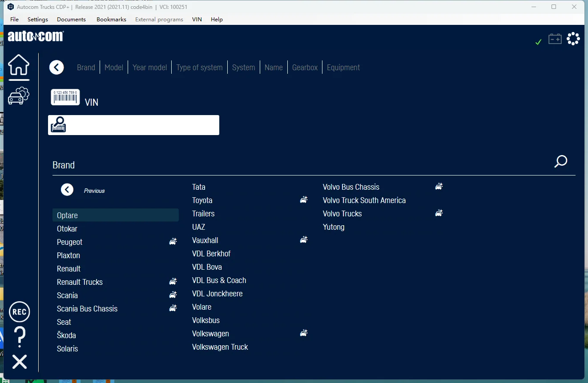
Task: Click the Previous label in brand list
Action: pyautogui.click(x=94, y=191)
